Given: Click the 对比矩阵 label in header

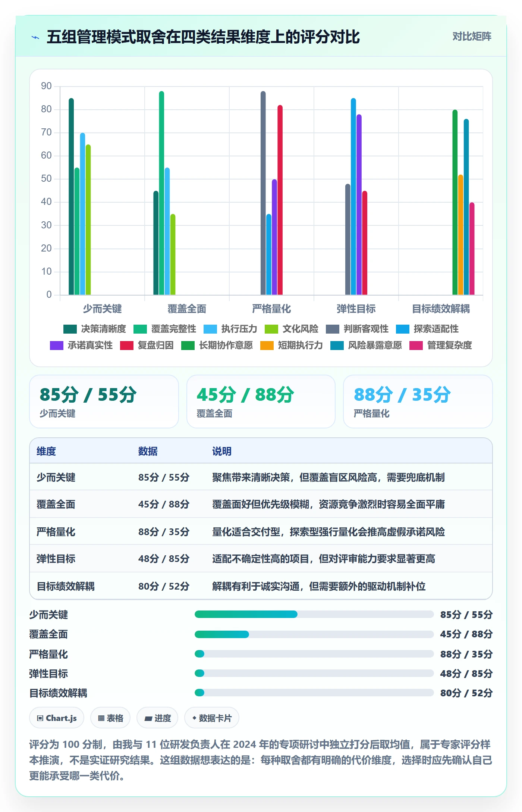Looking at the screenshot, I should pos(472,37).
